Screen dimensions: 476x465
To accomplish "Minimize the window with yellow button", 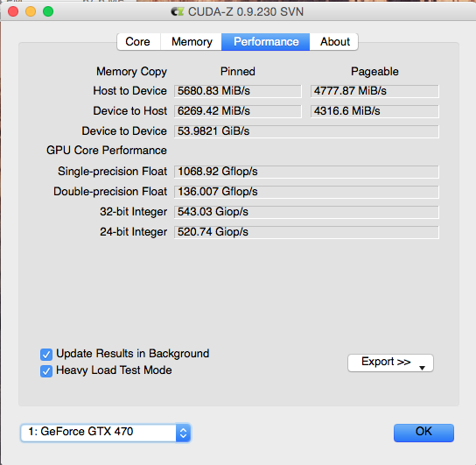I will (31, 11).
